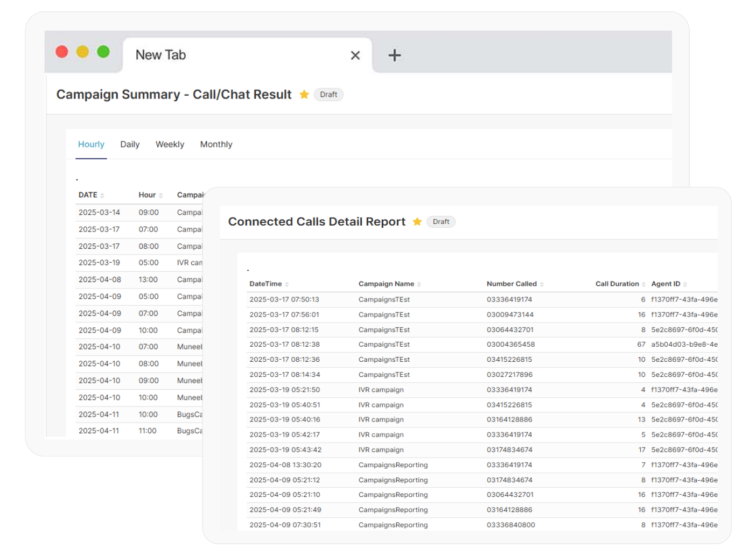Sort the Campaign Name column
The image size is (756, 555).
click(x=420, y=284)
